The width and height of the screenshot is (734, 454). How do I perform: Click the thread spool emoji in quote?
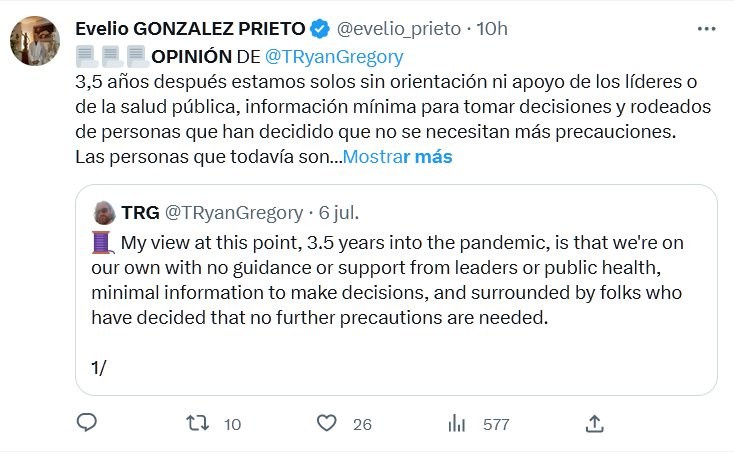tap(103, 243)
